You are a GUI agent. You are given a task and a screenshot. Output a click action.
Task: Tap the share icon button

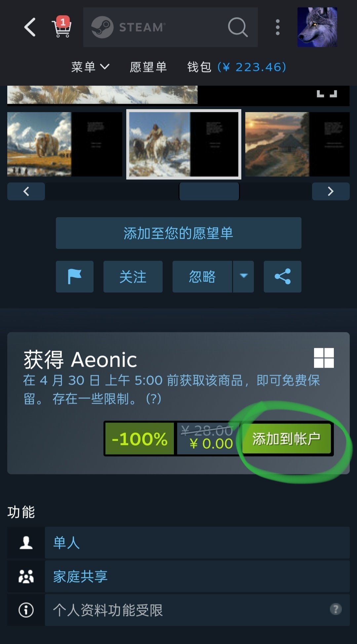tap(283, 277)
